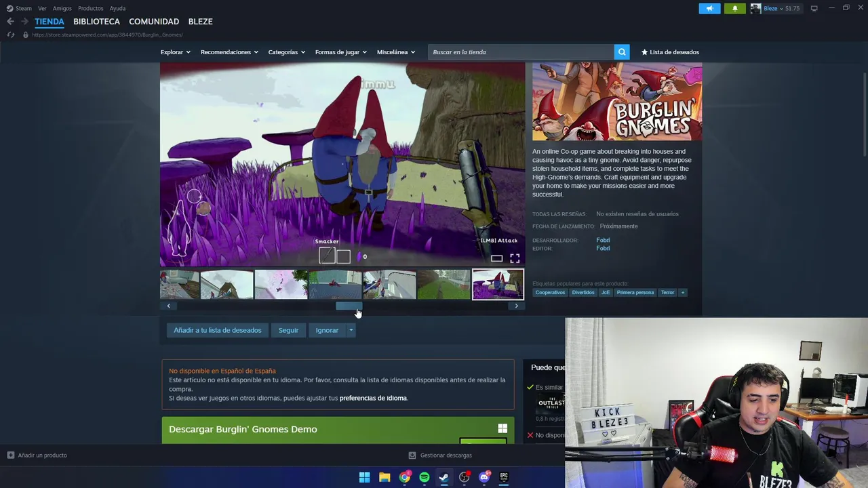This screenshot has width=868, height=488.
Task: Switch to the BLEZE profile tab
Action: (200, 22)
